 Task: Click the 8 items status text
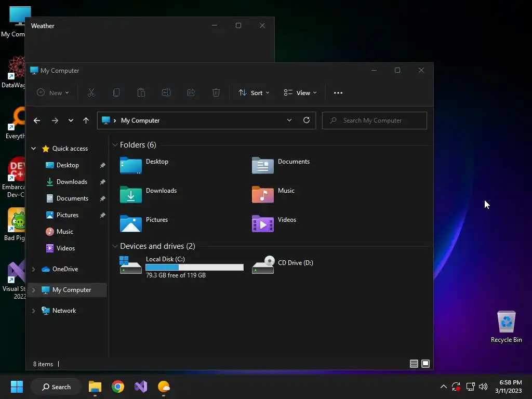43,364
